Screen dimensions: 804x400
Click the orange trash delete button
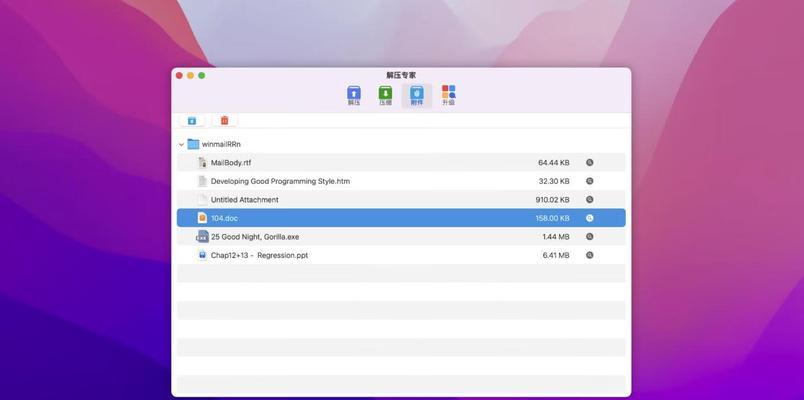point(225,121)
